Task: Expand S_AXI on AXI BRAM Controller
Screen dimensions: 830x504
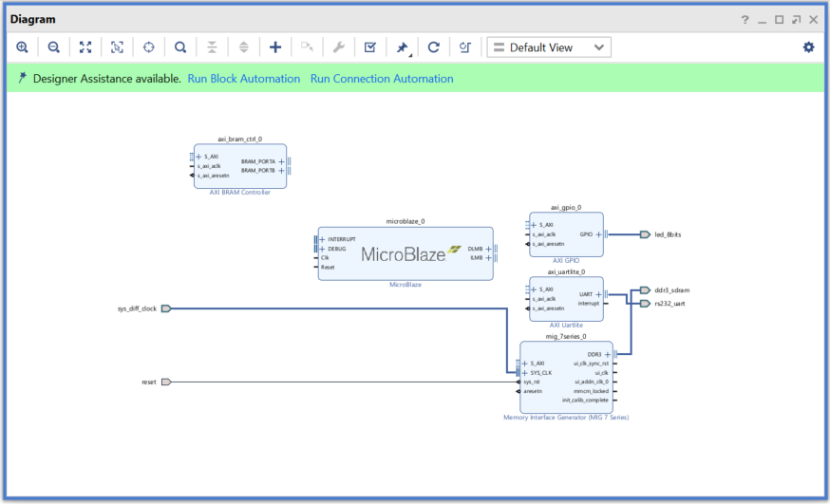Action: (198, 157)
